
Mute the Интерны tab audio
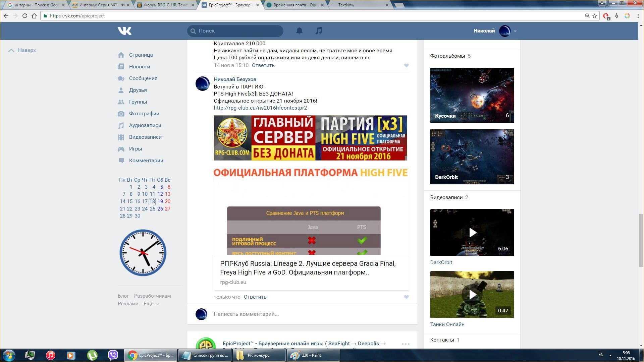point(122,5)
